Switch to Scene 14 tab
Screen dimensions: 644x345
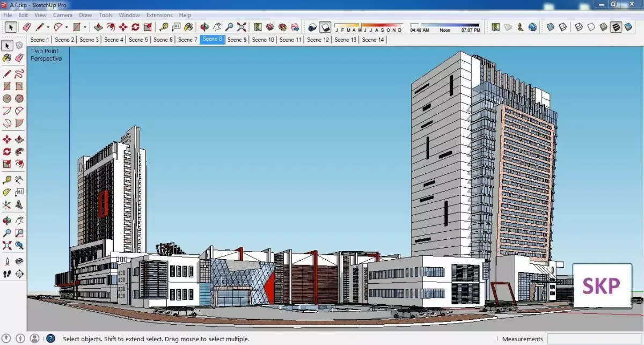point(373,40)
